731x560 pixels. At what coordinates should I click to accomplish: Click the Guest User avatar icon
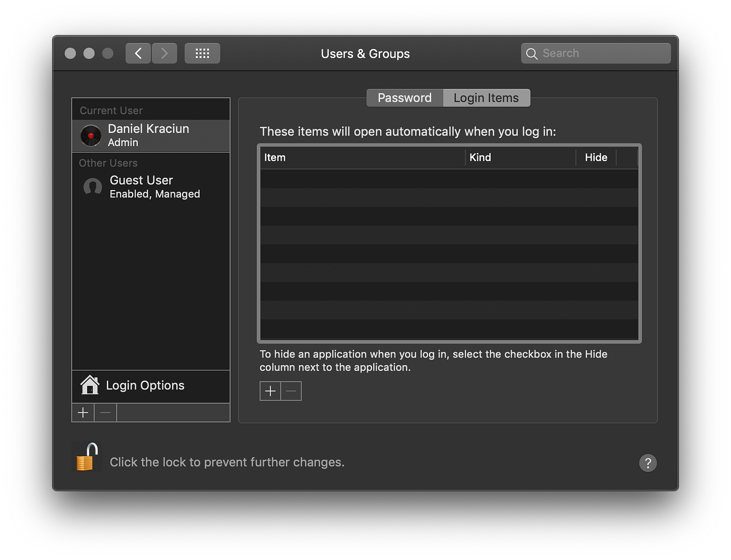tap(92, 187)
